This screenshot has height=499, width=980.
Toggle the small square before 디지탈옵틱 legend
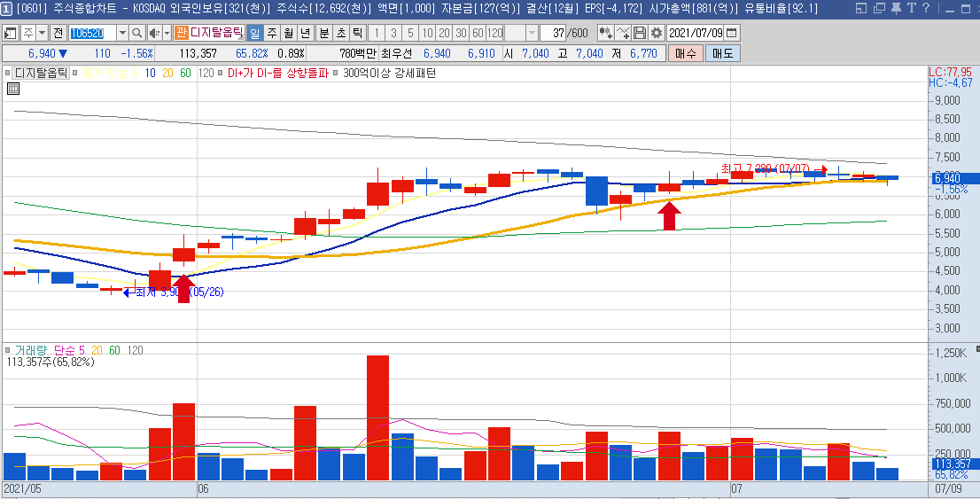pos(7,74)
